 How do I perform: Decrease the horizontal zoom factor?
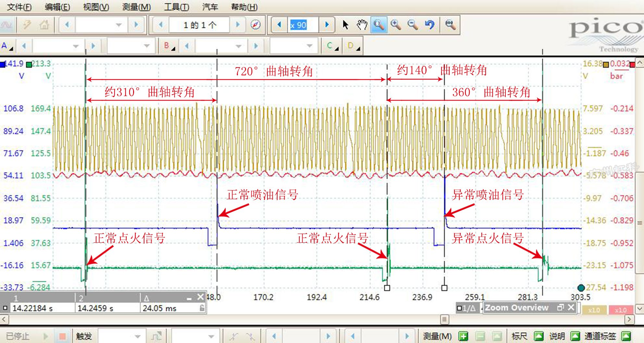[279, 25]
